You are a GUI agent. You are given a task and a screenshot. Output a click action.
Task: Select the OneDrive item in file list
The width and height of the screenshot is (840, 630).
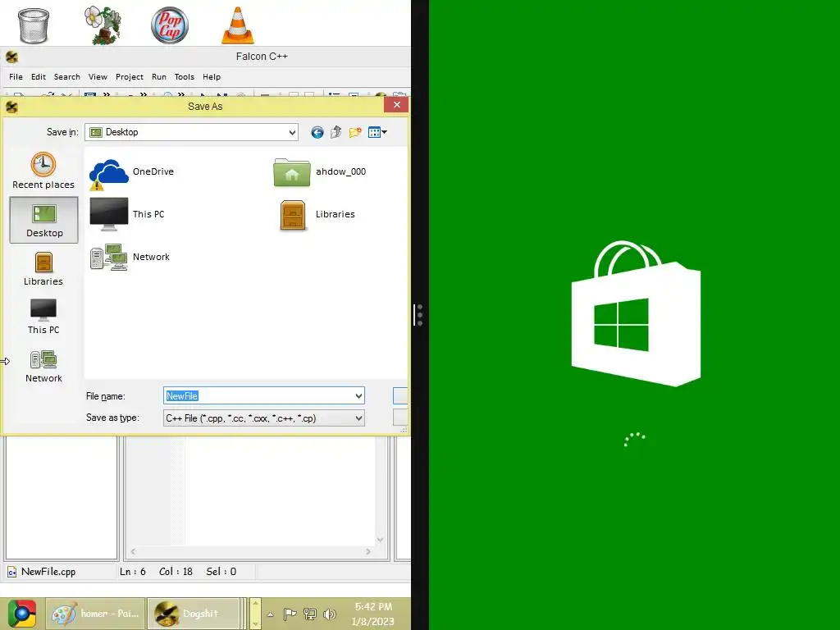(x=132, y=174)
